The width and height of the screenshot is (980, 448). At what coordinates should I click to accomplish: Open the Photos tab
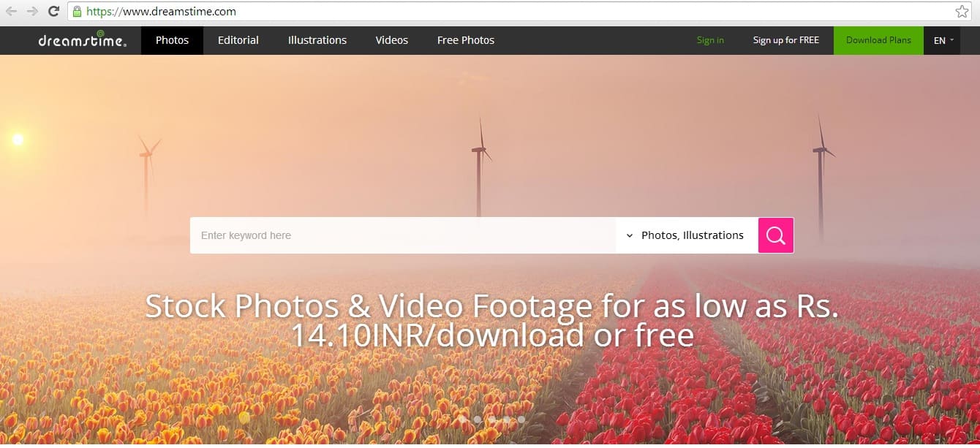point(173,40)
